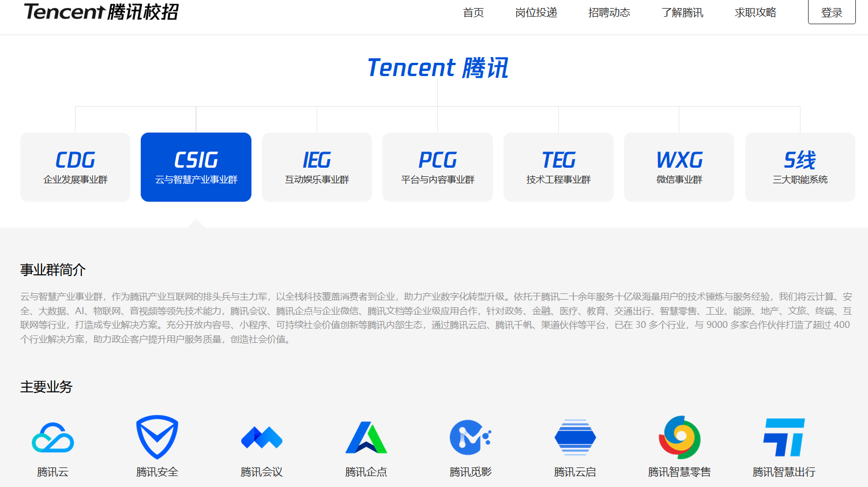Click the blue Tencent 腾讯 heading logo
The image size is (868, 487).
(438, 68)
